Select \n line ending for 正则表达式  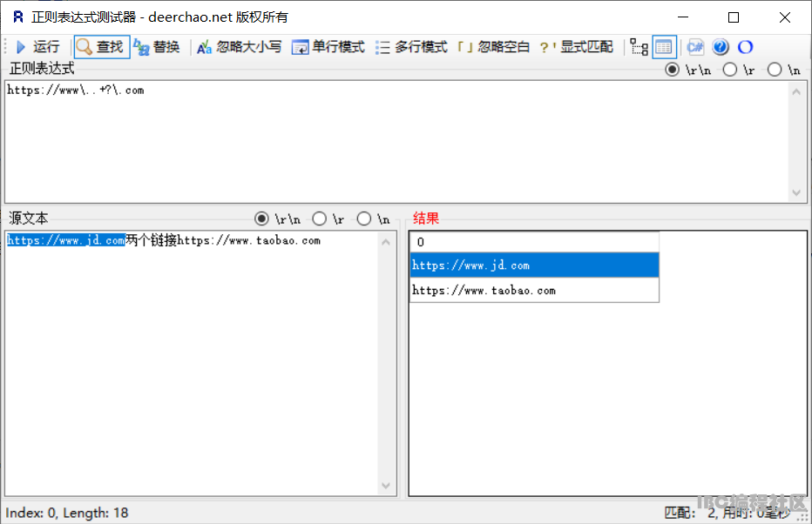(x=775, y=70)
